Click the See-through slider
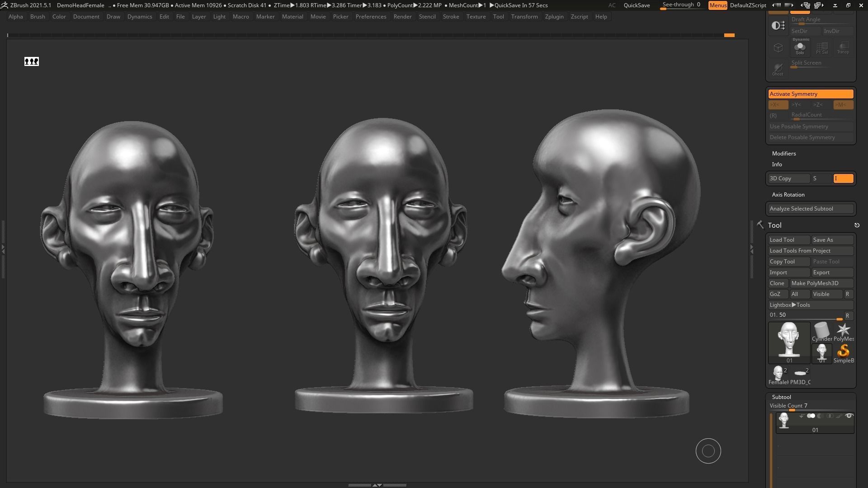 pos(682,5)
